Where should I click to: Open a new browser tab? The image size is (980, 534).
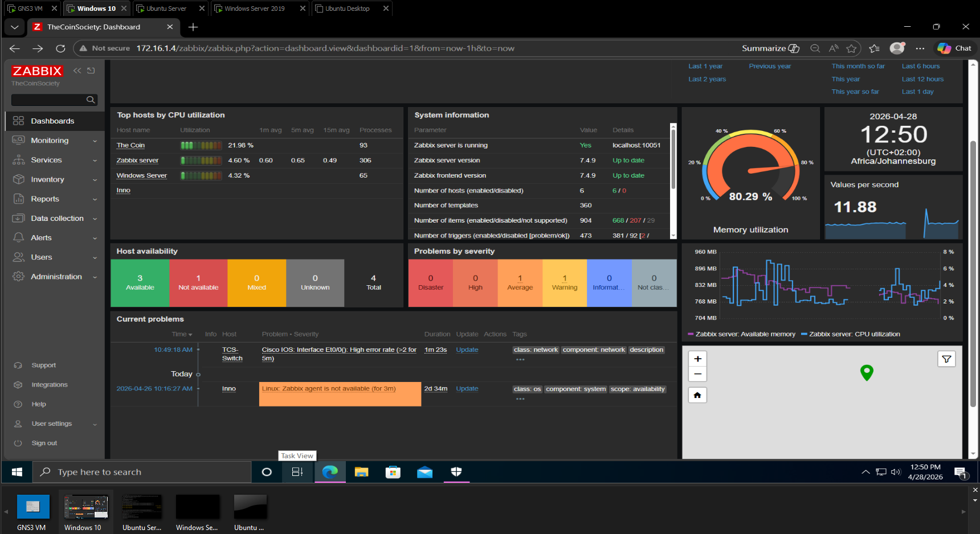(x=193, y=27)
